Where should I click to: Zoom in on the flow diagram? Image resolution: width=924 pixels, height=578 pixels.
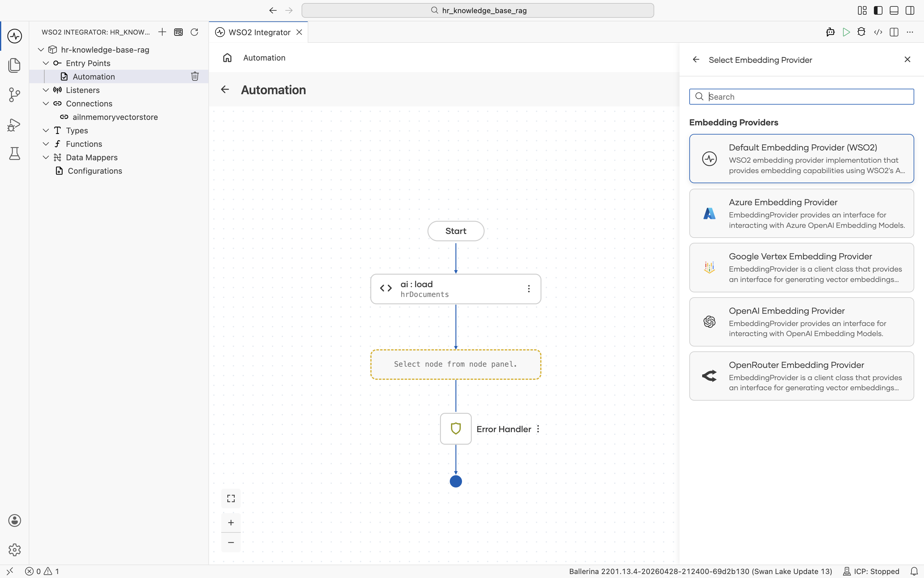click(x=231, y=523)
